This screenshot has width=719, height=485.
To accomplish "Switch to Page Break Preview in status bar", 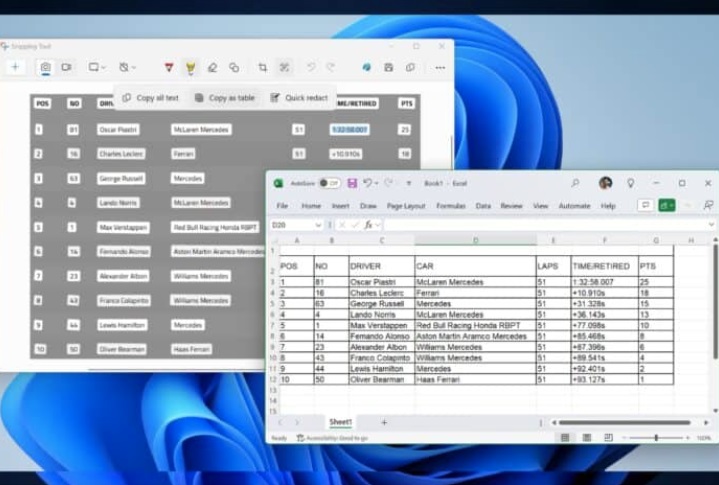I will tap(608, 438).
